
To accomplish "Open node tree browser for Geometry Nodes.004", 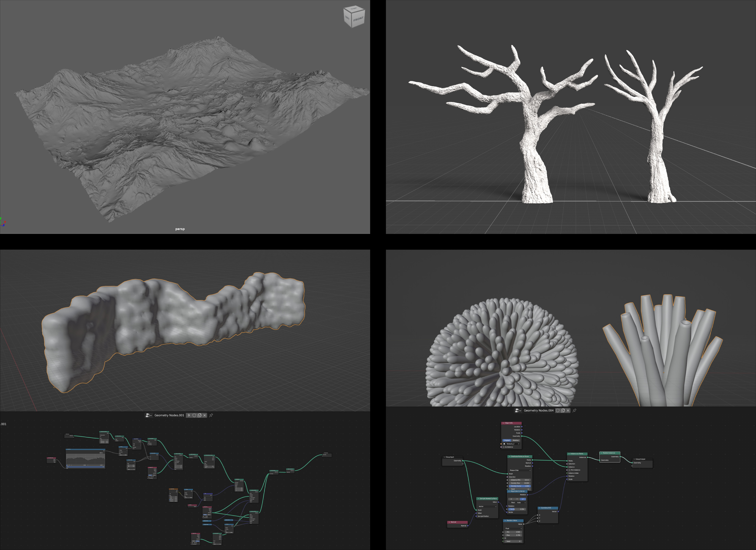I will coord(518,410).
